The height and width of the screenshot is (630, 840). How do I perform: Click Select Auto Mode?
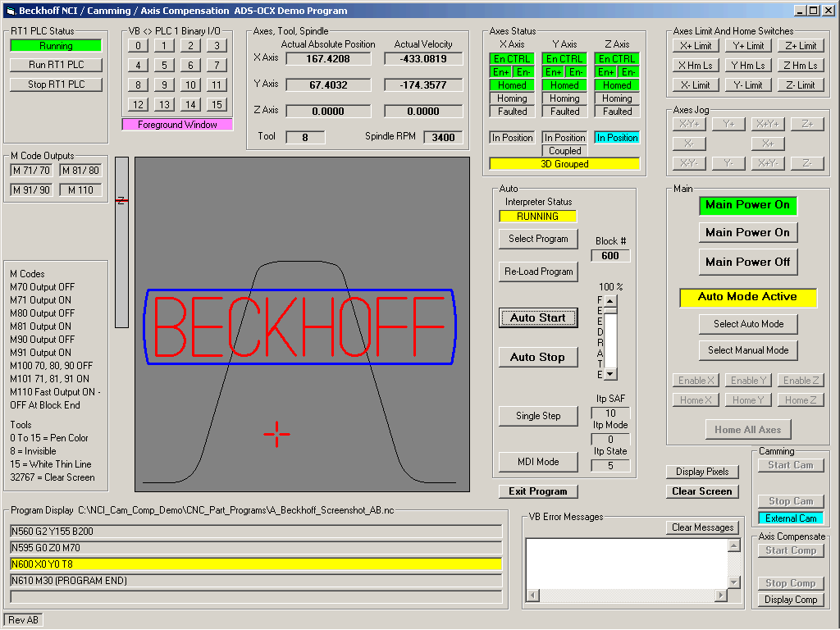[748, 324]
